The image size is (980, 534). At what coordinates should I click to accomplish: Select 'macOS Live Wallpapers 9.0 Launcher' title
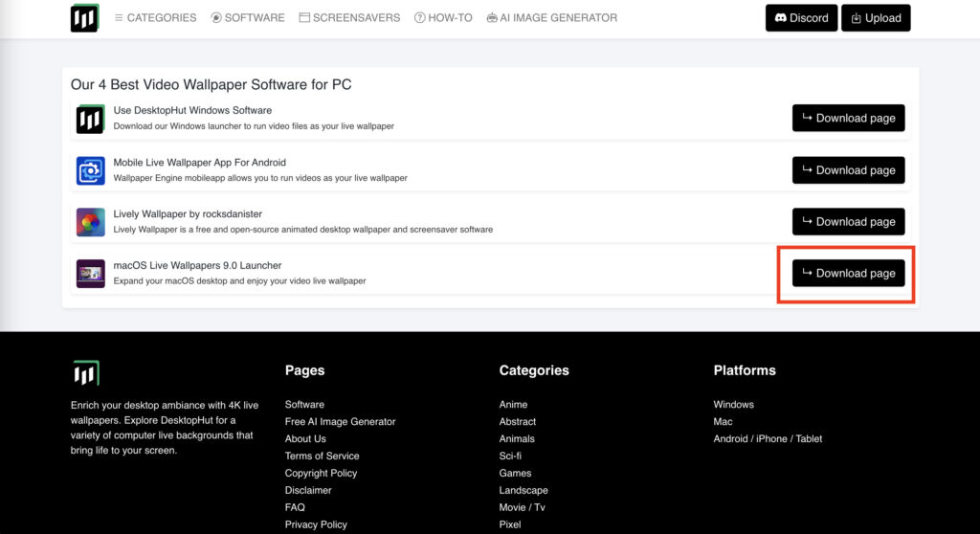point(197,265)
